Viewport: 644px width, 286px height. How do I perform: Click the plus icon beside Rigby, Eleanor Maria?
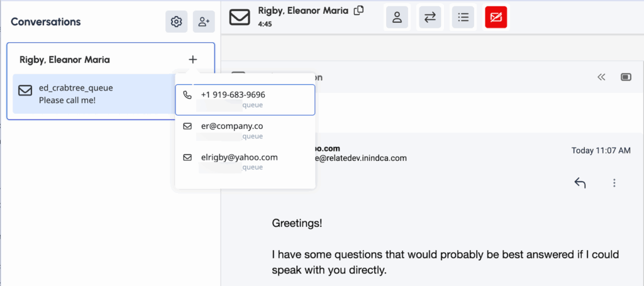[192, 60]
